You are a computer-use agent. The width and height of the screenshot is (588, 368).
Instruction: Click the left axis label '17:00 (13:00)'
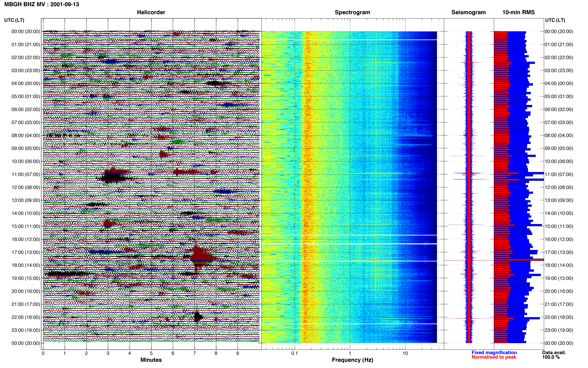pos(26,252)
